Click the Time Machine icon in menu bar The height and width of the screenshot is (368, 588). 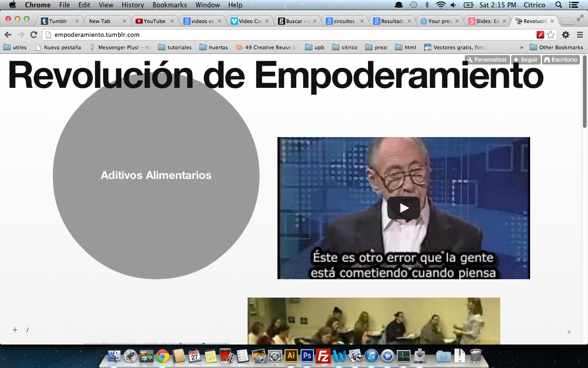click(x=413, y=5)
